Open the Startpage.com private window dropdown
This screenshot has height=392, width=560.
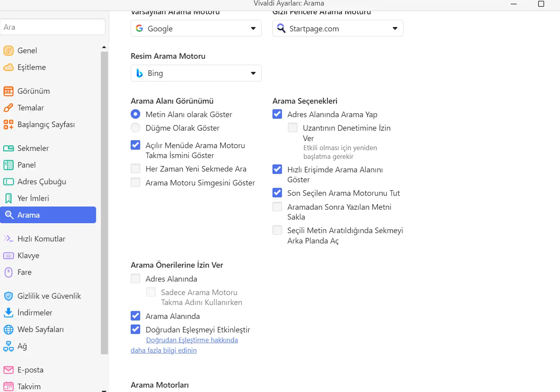[338, 28]
